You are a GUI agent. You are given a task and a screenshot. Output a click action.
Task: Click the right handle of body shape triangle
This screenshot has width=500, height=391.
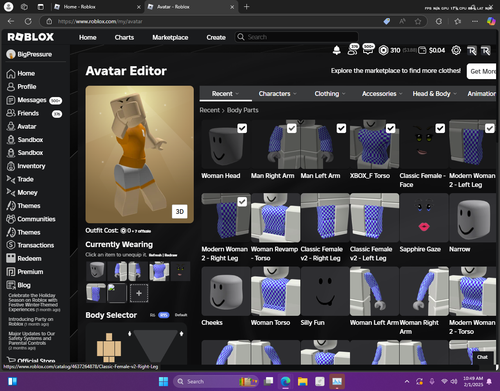tap(181, 333)
